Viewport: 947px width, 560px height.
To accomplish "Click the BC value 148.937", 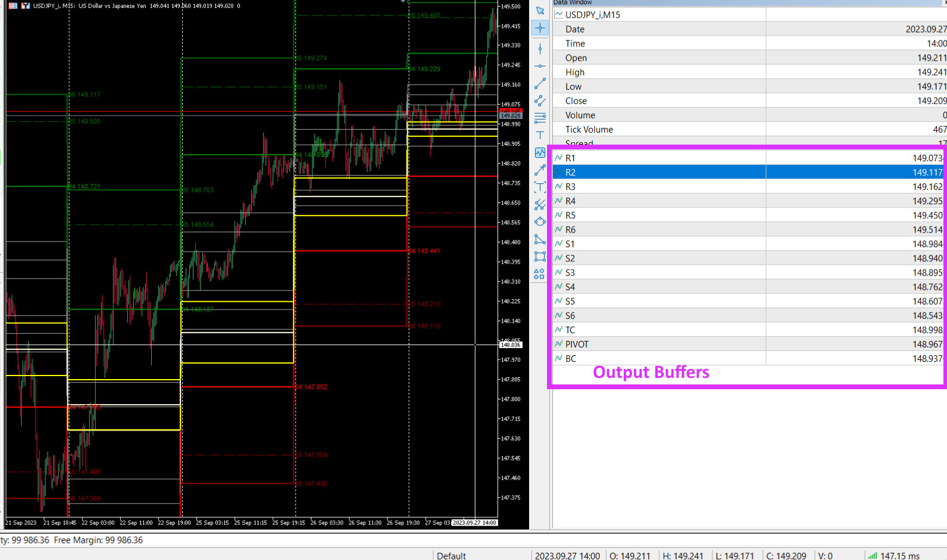I will click(927, 358).
